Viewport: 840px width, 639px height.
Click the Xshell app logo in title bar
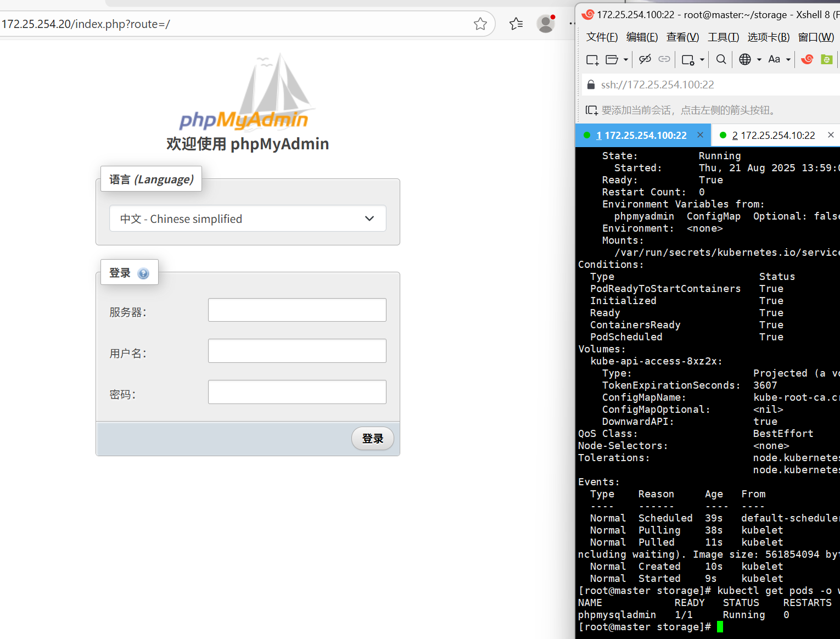pyautogui.click(x=588, y=14)
